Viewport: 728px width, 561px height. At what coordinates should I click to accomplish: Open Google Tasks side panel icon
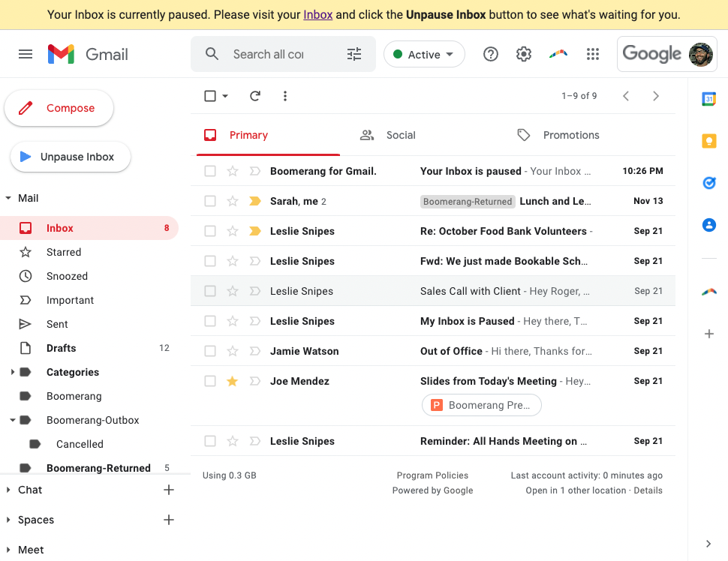[708, 183]
